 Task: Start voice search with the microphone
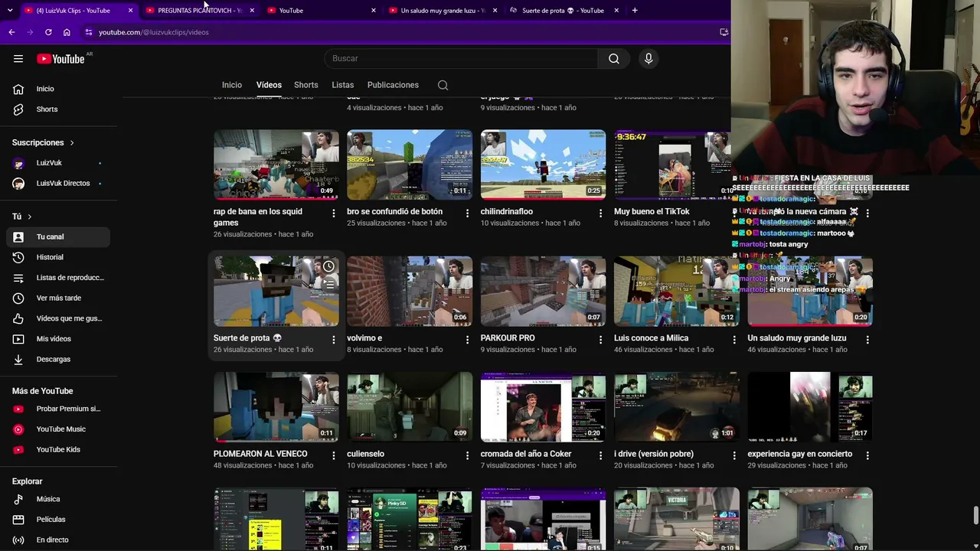click(x=648, y=59)
